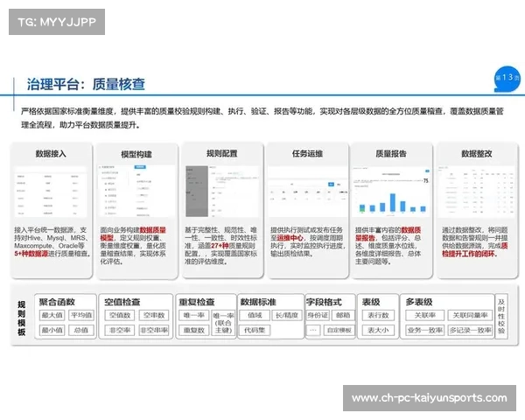Click the 数据接入 card heading

coord(51,154)
